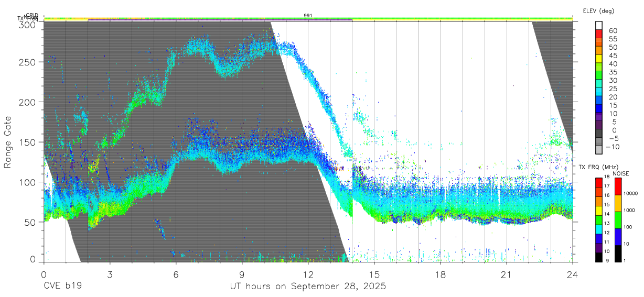Click the '991' CPID value at top
The height and width of the screenshot is (297, 644).
click(x=308, y=16)
